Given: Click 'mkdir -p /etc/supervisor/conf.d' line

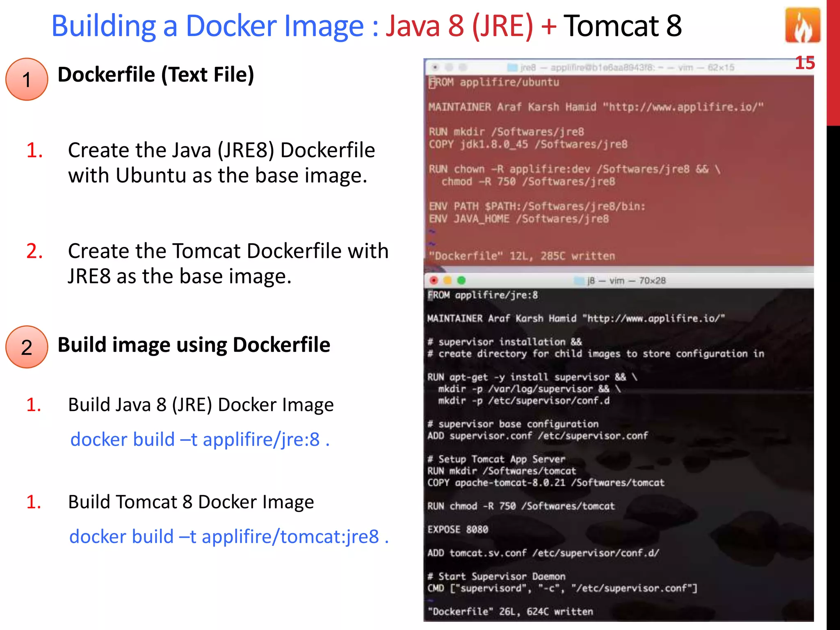Looking at the screenshot, I should [x=524, y=401].
